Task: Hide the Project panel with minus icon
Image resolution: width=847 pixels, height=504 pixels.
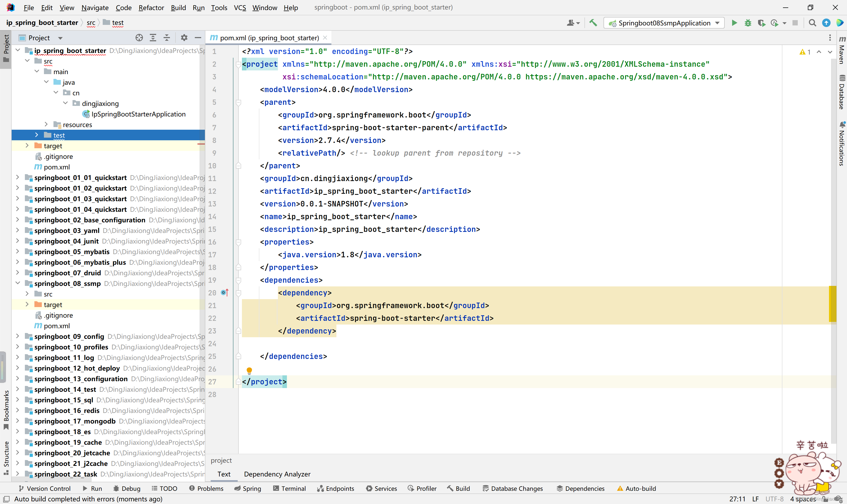Action: tap(198, 38)
